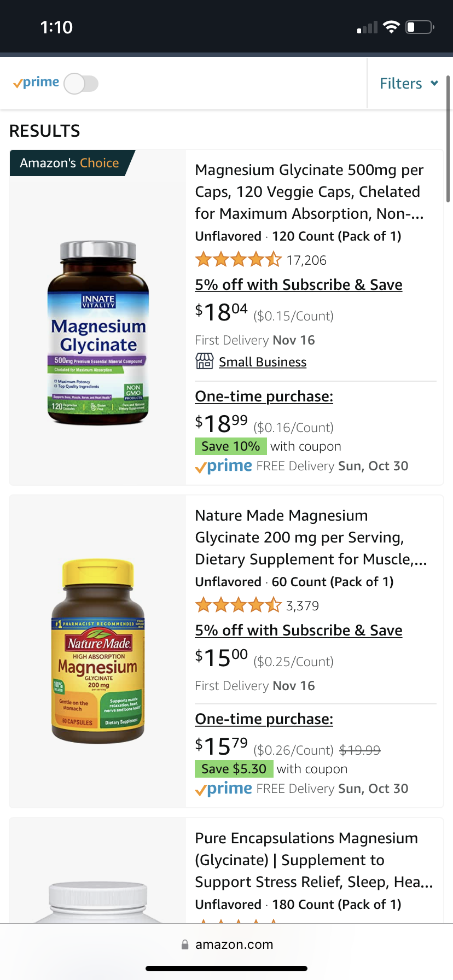Open the Filters dropdown
The height and width of the screenshot is (980, 453).
409,84
